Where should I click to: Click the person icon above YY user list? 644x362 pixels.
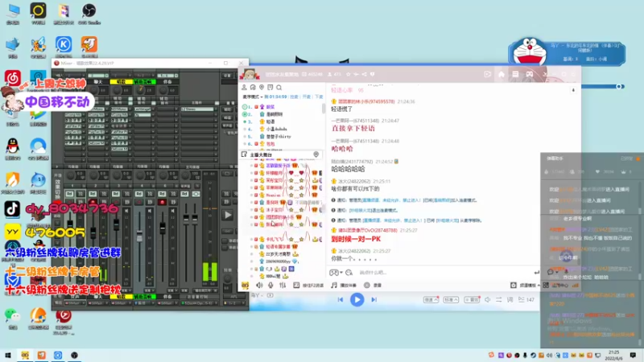tap(244, 88)
